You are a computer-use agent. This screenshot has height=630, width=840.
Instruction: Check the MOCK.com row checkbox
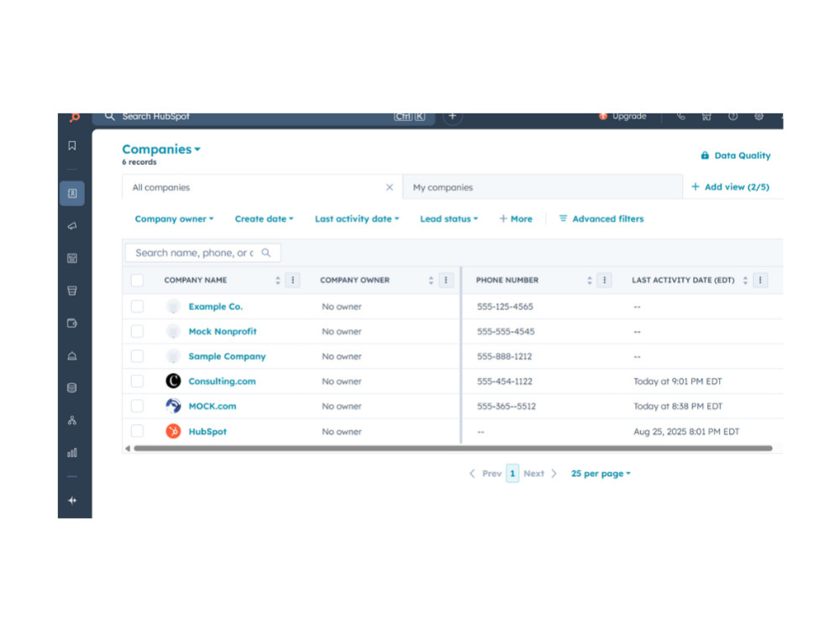pos(137,406)
